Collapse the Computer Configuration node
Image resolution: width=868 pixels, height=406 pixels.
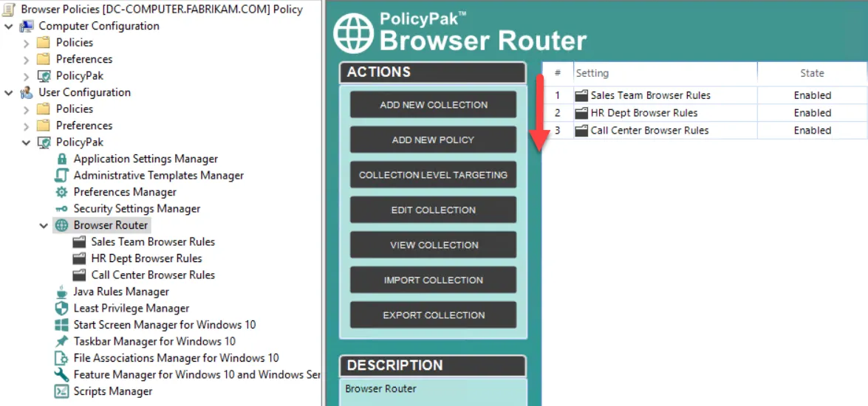pyautogui.click(x=9, y=26)
